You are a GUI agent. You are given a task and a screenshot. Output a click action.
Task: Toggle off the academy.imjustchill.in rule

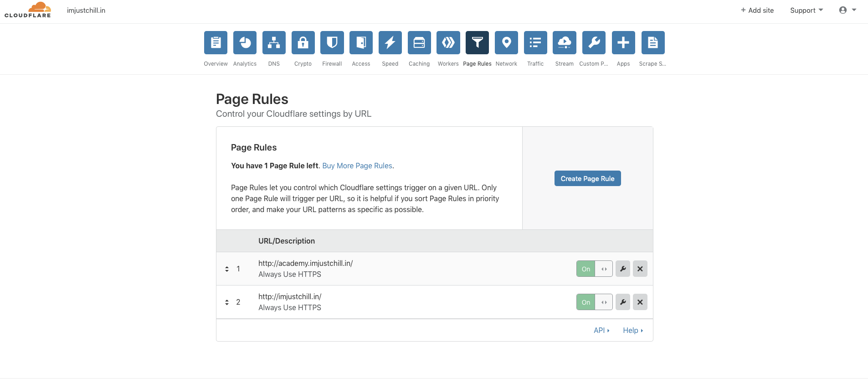[x=594, y=269]
